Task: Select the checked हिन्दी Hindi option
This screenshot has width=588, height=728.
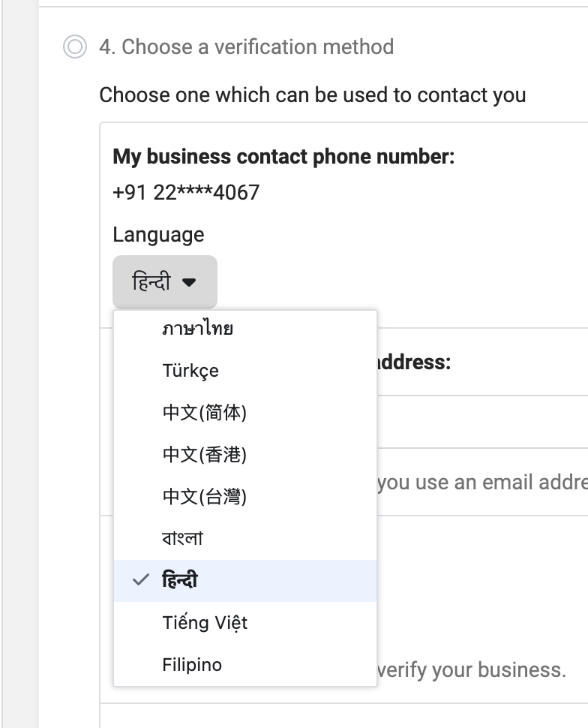Action: coord(180,580)
